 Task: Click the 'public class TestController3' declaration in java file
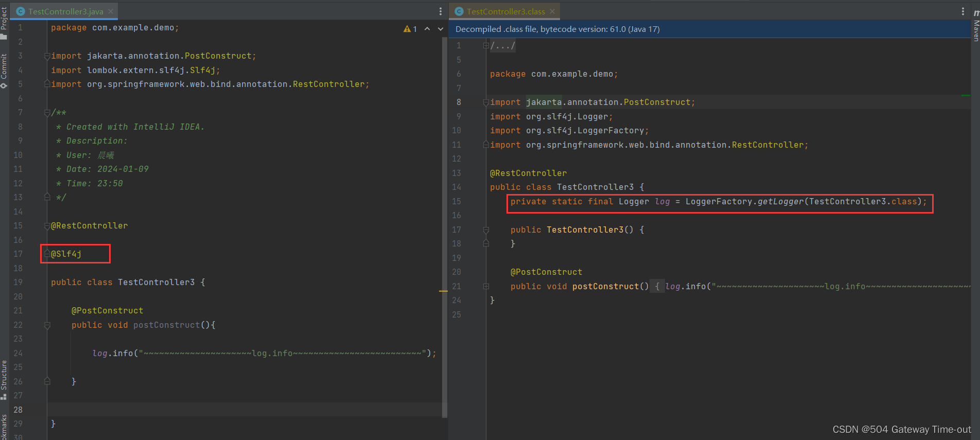pos(128,282)
